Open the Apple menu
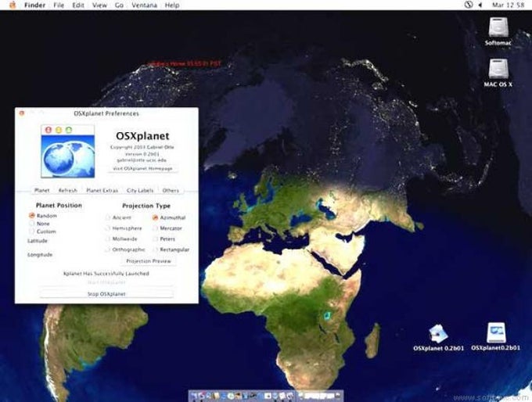532x402 pixels. (x=13, y=5)
